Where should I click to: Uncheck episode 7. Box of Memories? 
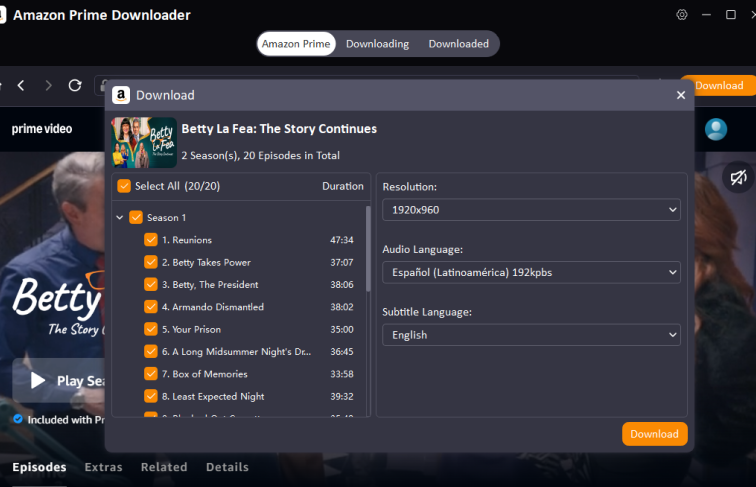[x=151, y=374]
